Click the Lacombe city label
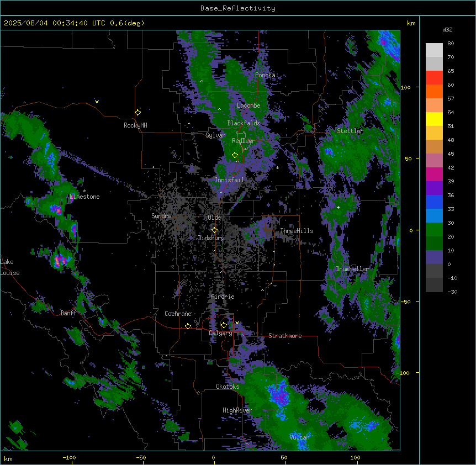This screenshot has width=476, height=465. [x=248, y=105]
